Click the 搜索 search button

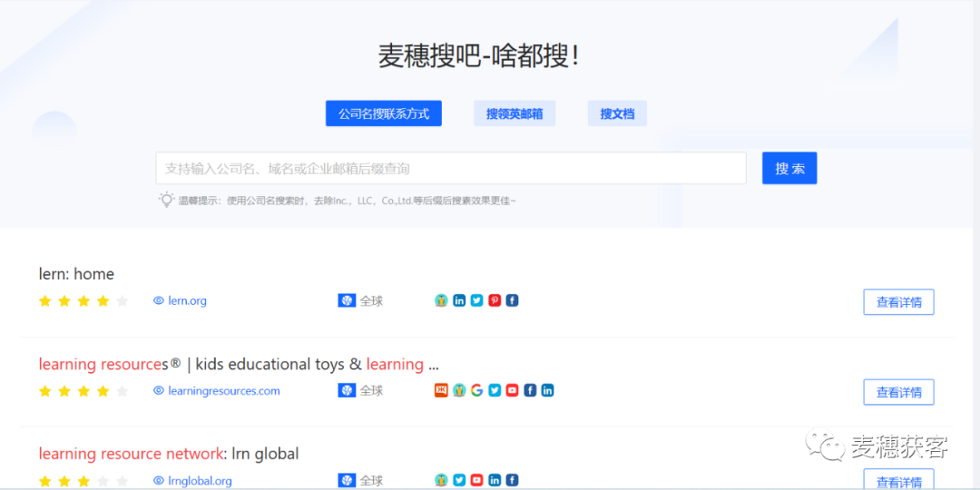click(789, 168)
